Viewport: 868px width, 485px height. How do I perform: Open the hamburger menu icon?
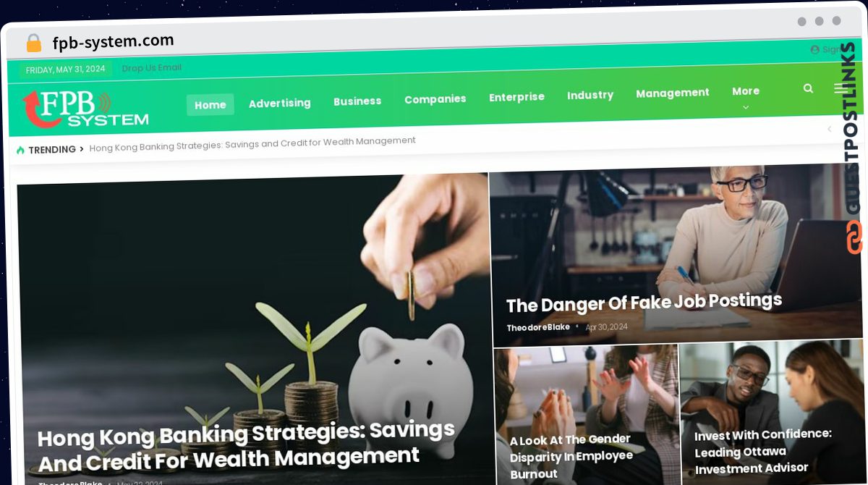[x=839, y=88]
